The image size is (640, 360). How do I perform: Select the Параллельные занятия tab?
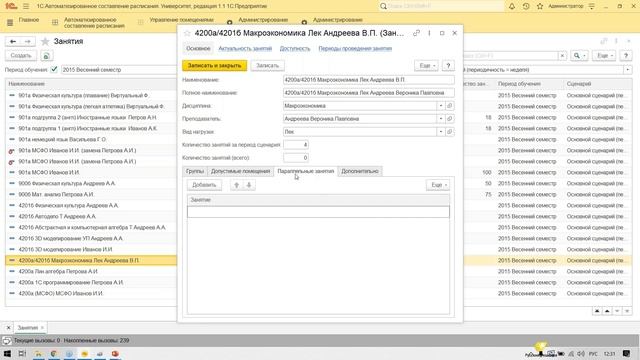point(306,171)
